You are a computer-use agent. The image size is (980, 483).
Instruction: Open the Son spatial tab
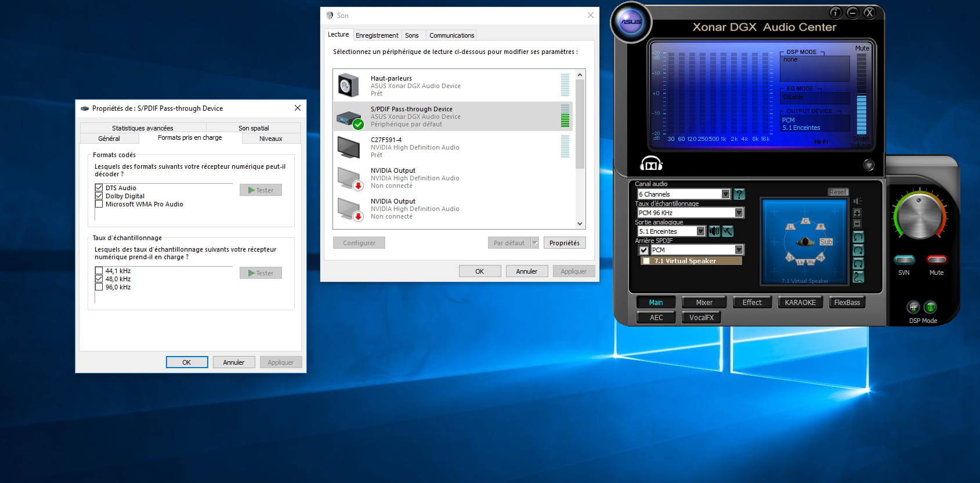[254, 128]
